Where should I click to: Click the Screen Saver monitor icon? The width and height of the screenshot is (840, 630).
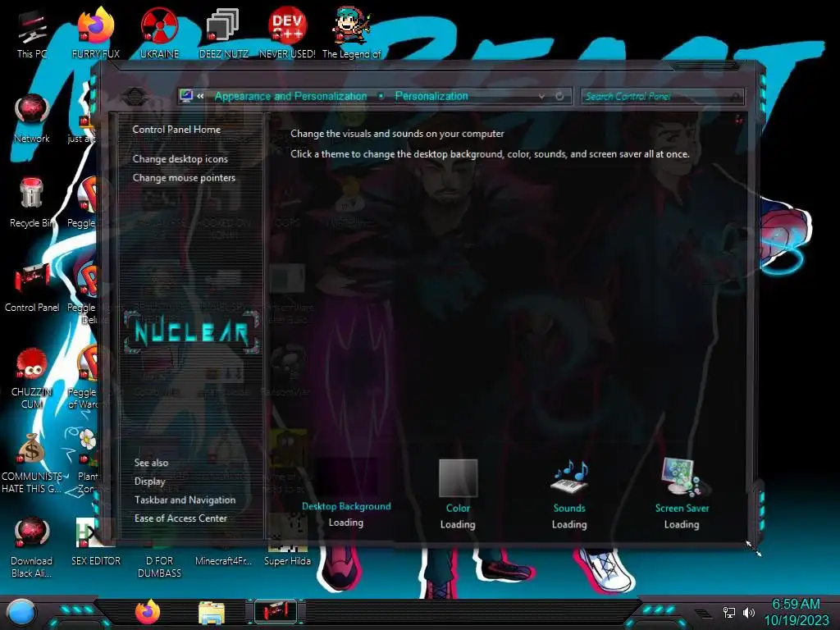point(682,477)
